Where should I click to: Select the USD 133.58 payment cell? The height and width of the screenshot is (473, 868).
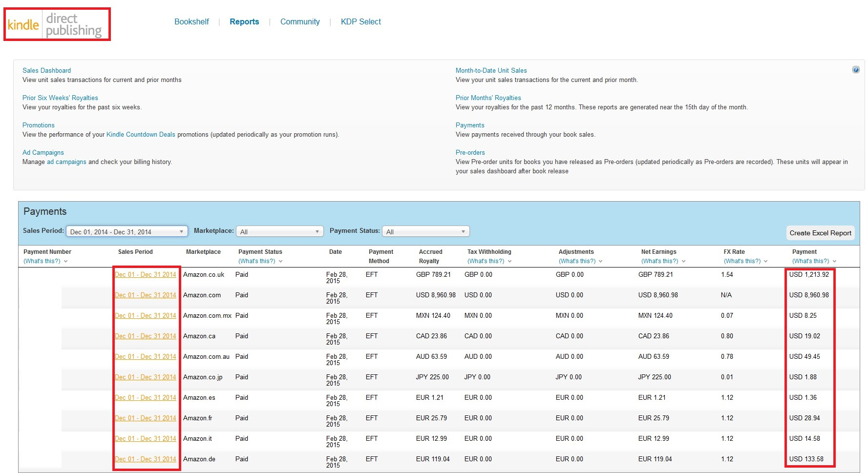click(x=806, y=459)
